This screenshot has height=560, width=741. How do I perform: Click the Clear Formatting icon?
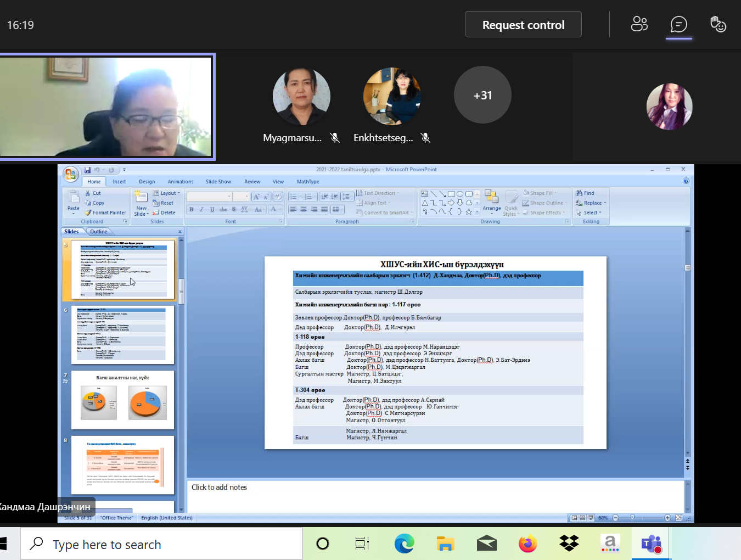277,197
